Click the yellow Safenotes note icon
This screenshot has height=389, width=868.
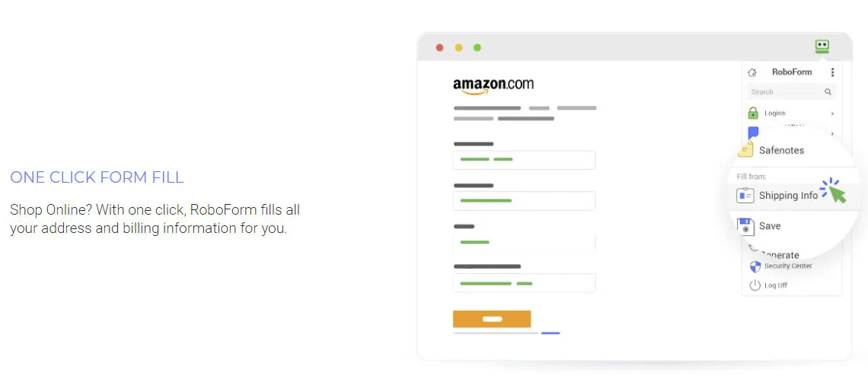point(745,149)
